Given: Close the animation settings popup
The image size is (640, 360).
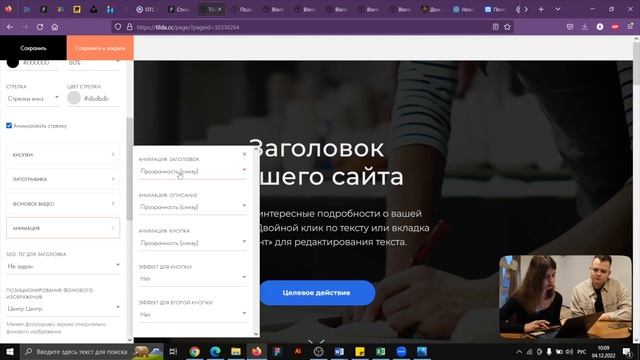Looking at the screenshot, I should pos(244,154).
